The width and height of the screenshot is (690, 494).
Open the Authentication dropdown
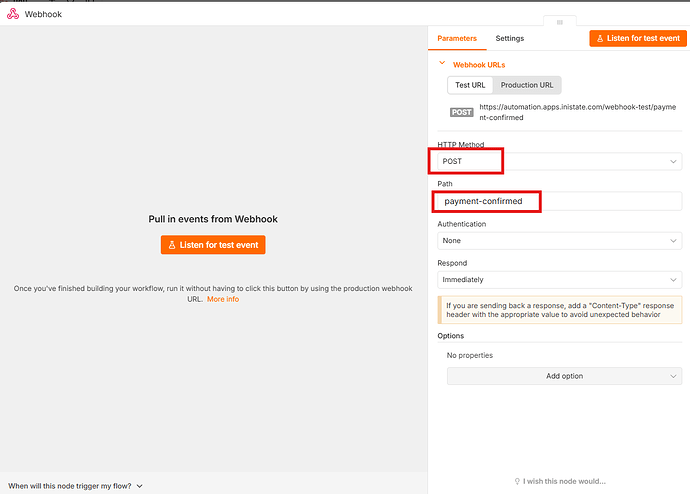coord(560,241)
